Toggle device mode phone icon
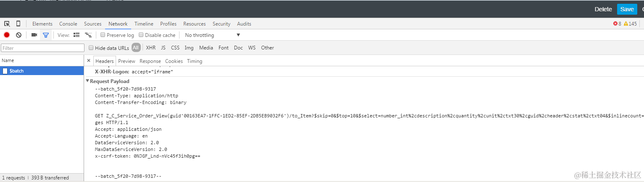 [x=18, y=23]
